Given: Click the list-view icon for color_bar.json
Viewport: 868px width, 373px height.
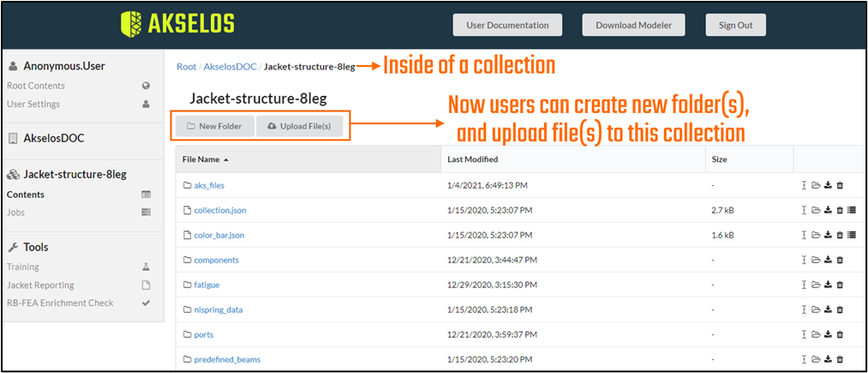Looking at the screenshot, I should (x=852, y=235).
